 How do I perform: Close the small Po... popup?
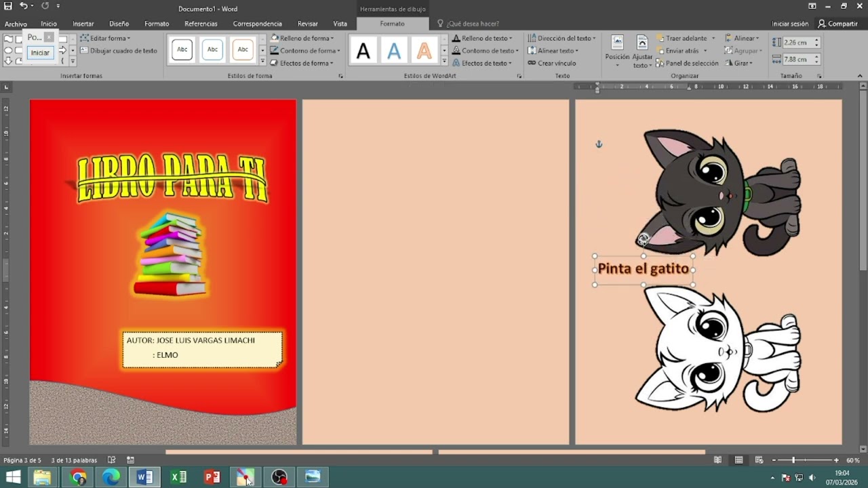point(49,37)
